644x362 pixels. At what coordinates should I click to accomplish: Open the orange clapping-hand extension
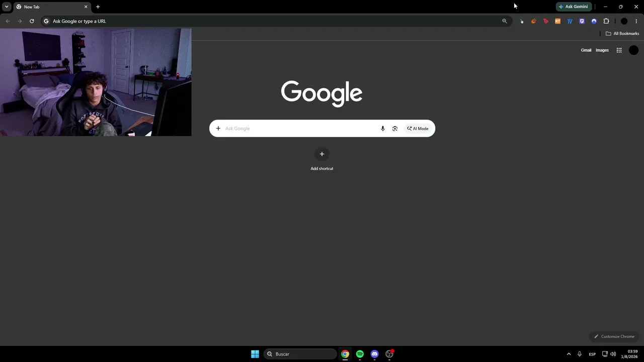534,21
